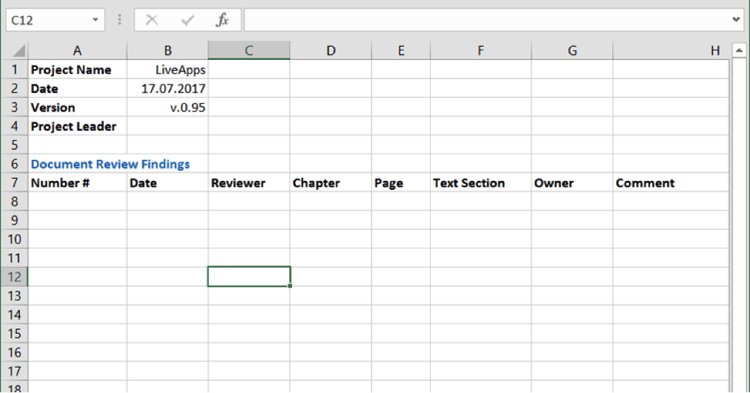Click the 'v.0.95' cell
The width and height of the screenshot is (750, 393).
click(167, 108)
